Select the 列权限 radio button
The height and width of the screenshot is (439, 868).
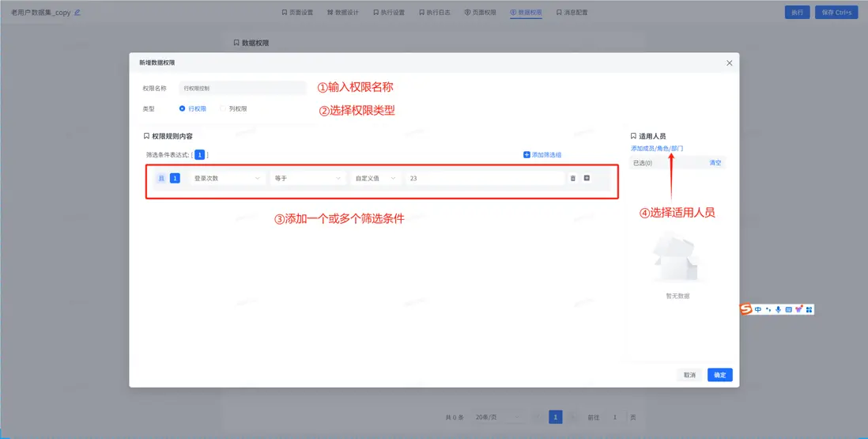coord(223,109)
